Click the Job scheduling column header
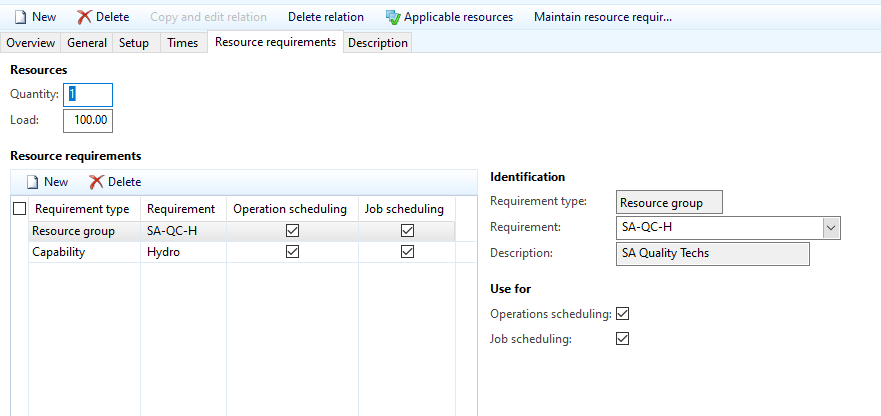Screen dimensions: 881x416 (x=407, y=209)
